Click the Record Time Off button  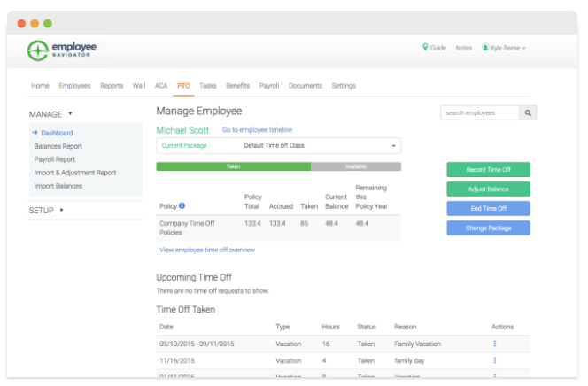coord(488,169)
